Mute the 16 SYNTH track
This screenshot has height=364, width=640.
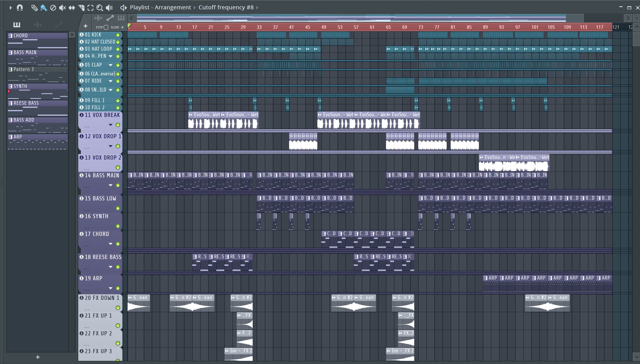[x=118, y=226]
